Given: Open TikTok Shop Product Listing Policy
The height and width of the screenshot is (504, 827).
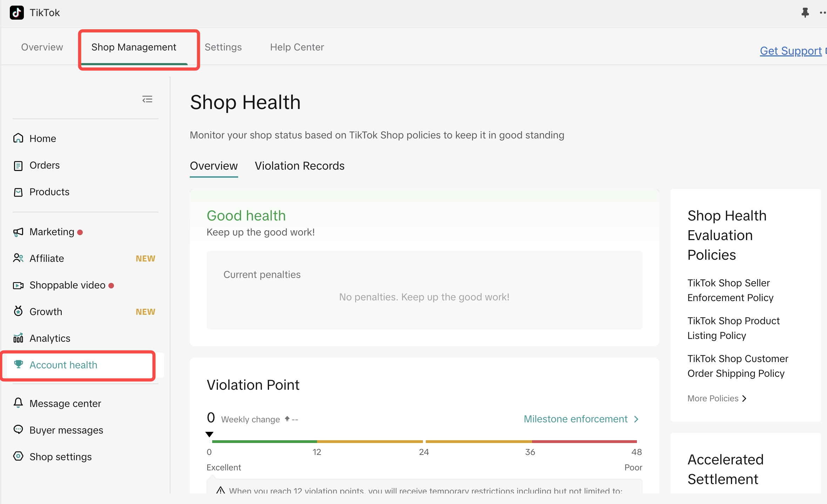Looking at the screenshot, I should (733, 328).
